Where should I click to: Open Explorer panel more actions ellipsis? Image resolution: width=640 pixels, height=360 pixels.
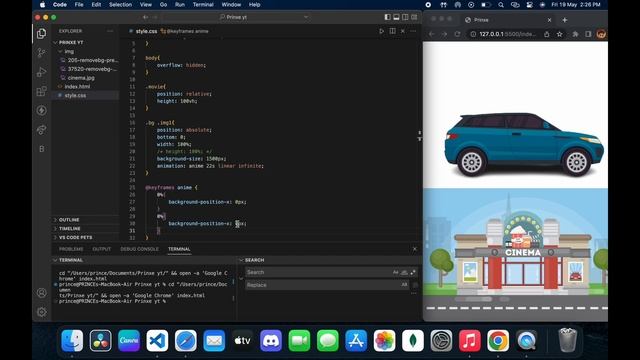[110, 31]
